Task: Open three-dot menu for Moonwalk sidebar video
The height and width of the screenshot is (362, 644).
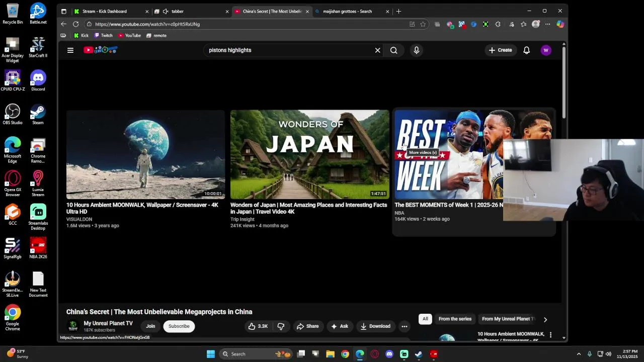Action: 550,334
